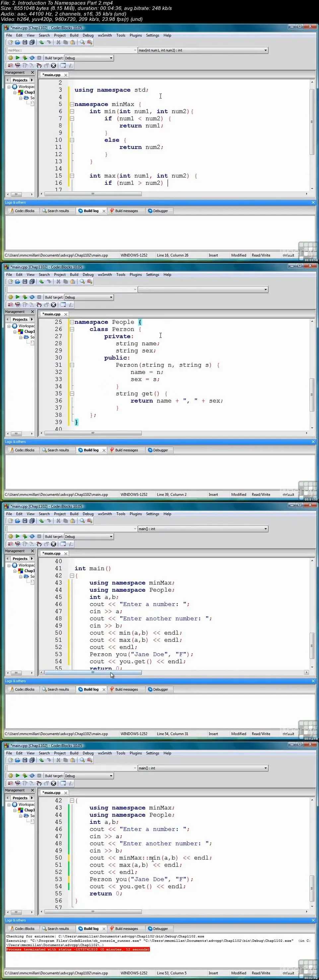The width and height of the screenshot is (319, 980).
Task: Click Paste clipboard icon in class Person window
Action: (x=73, y=281)
